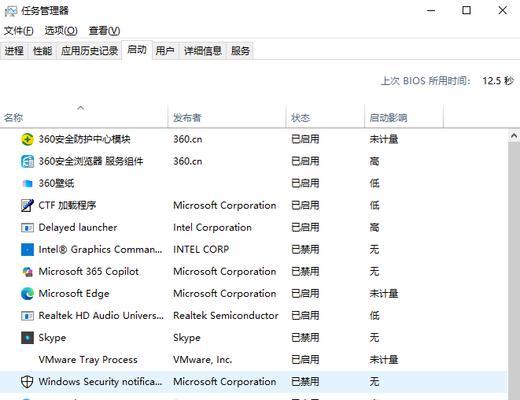Image resolution: width=520 pixels, height=400 pixels.
Task: Select the Realtek HD Audio Univers... entry
Action: (101, 315)
